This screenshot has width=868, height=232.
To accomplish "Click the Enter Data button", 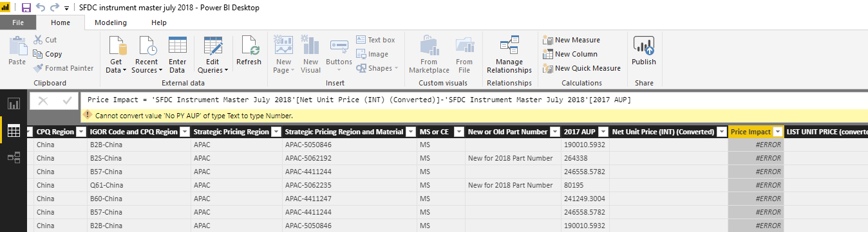I will click(177, 55).
